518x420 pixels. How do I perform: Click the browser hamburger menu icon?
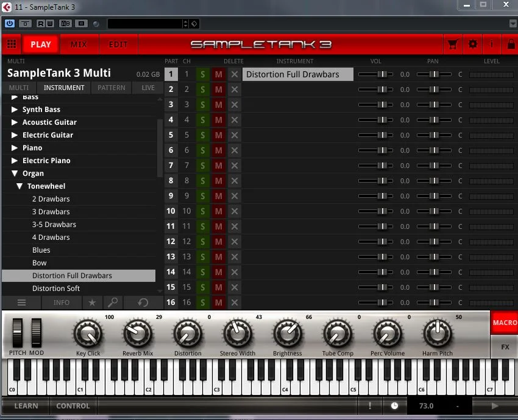[x=21, y=303]
